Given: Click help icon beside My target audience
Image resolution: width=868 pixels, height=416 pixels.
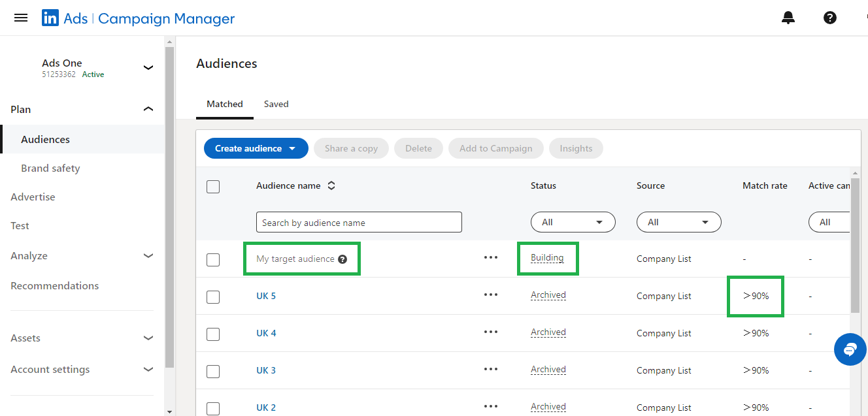Looking at the screenshot, I should pos(343,259).
